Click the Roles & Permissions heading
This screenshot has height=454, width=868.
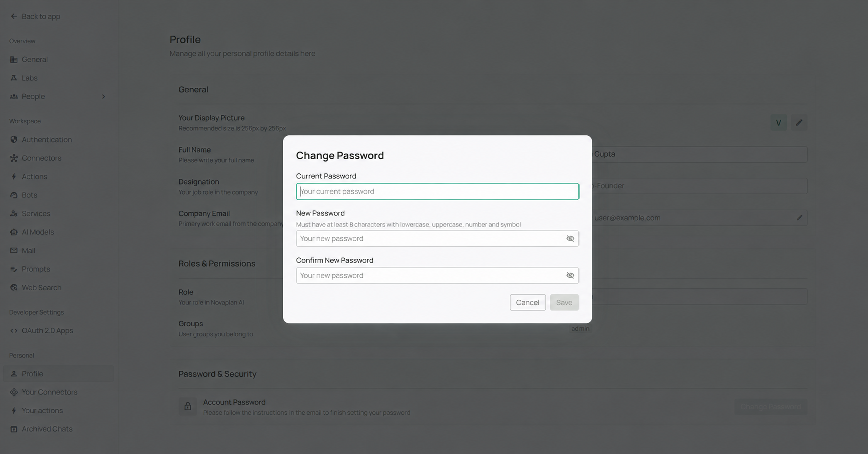click(x=217, y=264)
